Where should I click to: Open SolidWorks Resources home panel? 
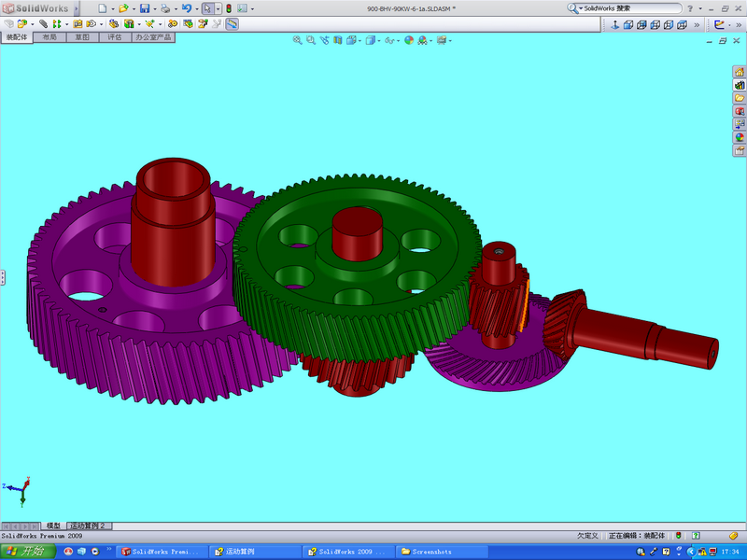[739, 72]
